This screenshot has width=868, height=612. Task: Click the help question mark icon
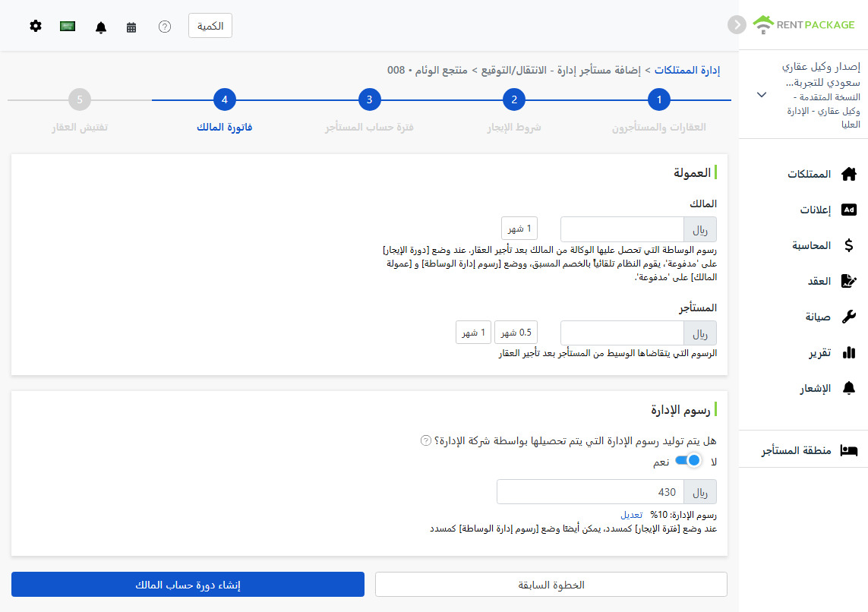click(x=164, y=27)
